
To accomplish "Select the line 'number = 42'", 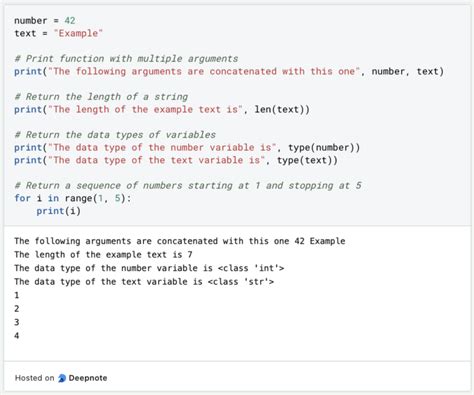I will [45, 21].
